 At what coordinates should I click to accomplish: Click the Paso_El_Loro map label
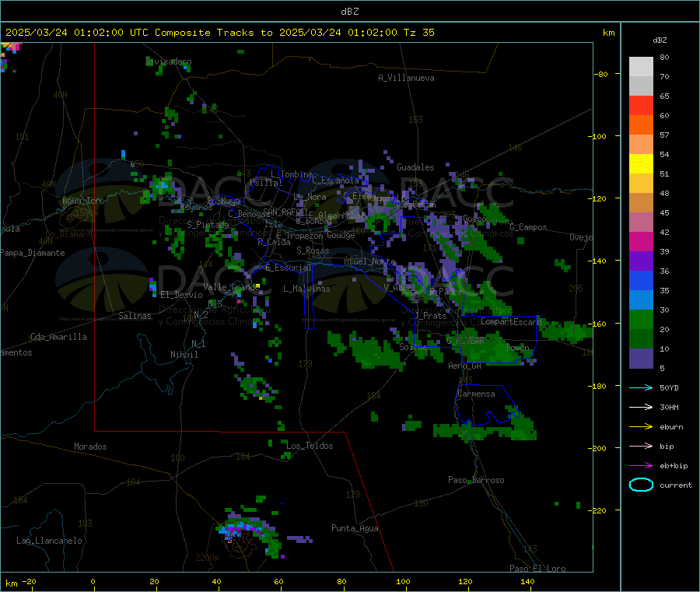[x=537, y=569]
